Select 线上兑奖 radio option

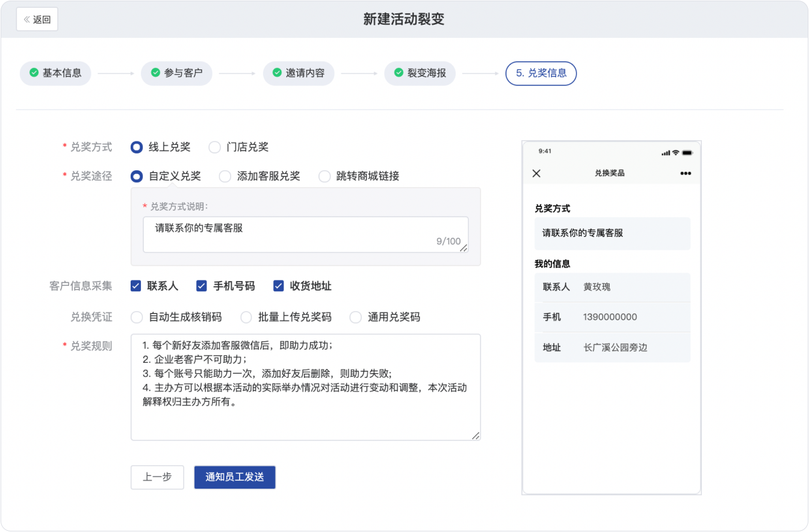[137, 147]
